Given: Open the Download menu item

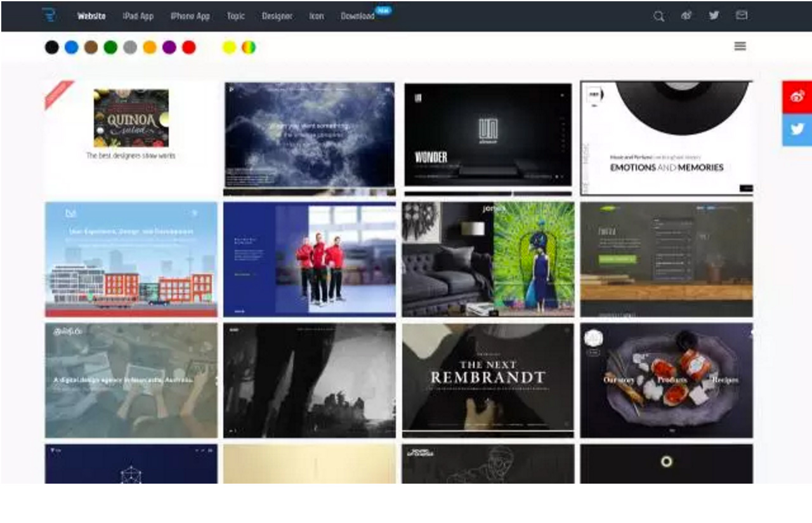Looking at the screenshot, I should click(358, 17).
